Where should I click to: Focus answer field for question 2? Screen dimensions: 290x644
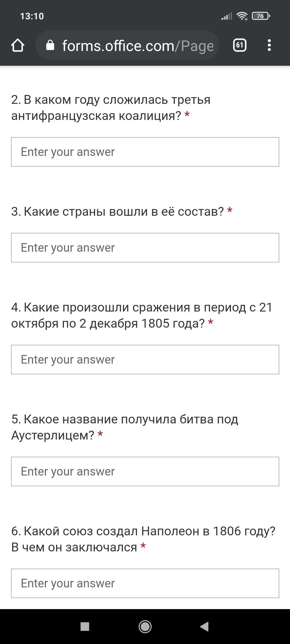click(145, 152)
